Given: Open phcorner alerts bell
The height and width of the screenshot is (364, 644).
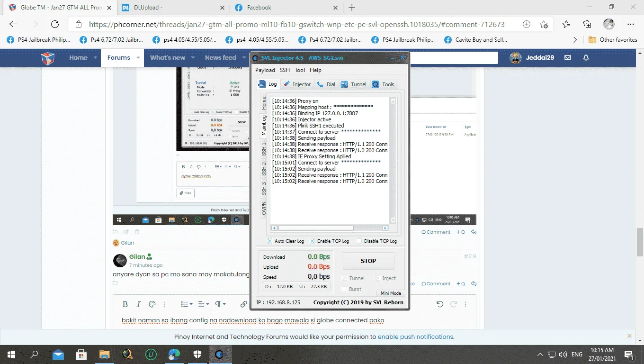Looking at the screenshot, I should [586, 57].
